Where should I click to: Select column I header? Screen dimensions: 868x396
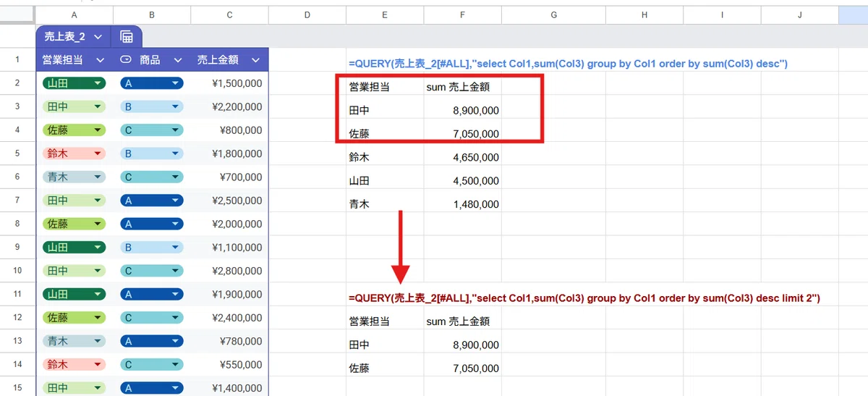pos(722,15)
